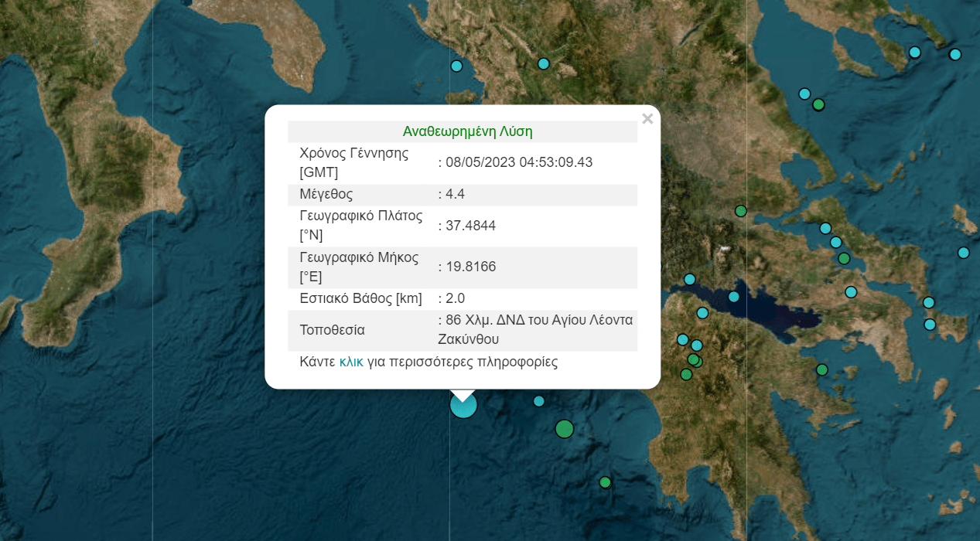Viewport: 980px width, 541px height.
Task: Select the southernmost green marker on the map
Action: click(x=605, y=482)
